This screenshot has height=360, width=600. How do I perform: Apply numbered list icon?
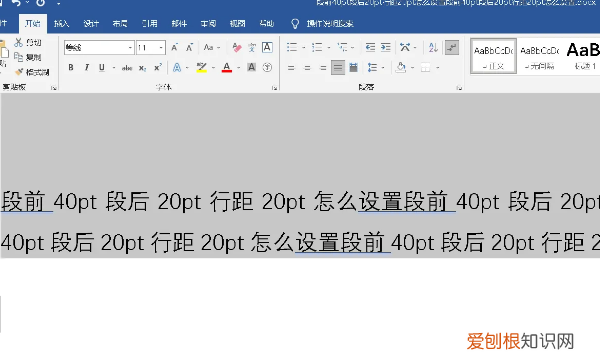pyautogui.click(x=317, y=47)
